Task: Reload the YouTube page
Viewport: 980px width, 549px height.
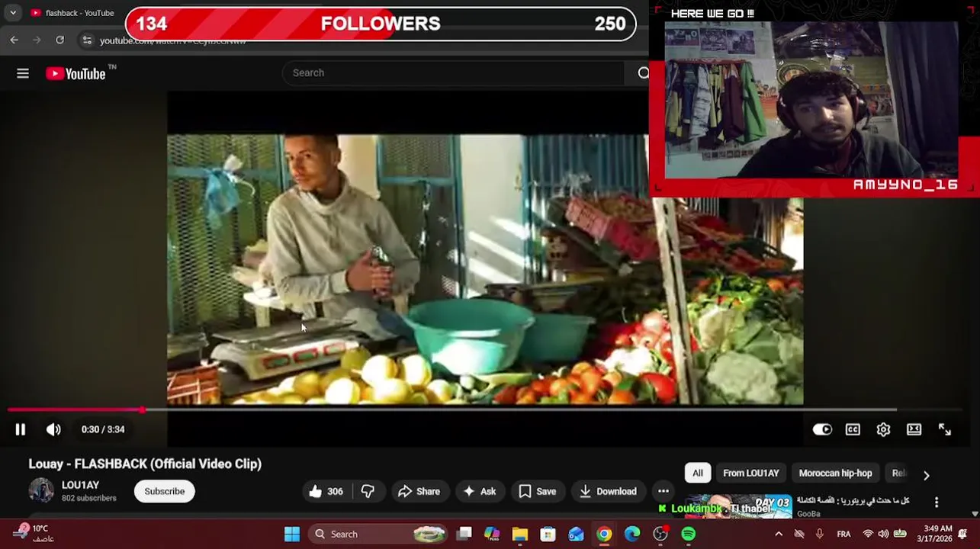Action: click(x=60, y=40)
